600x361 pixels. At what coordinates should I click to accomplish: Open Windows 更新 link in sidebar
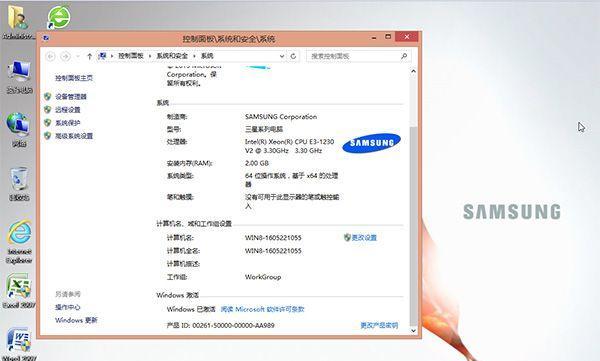coord(76,320)
